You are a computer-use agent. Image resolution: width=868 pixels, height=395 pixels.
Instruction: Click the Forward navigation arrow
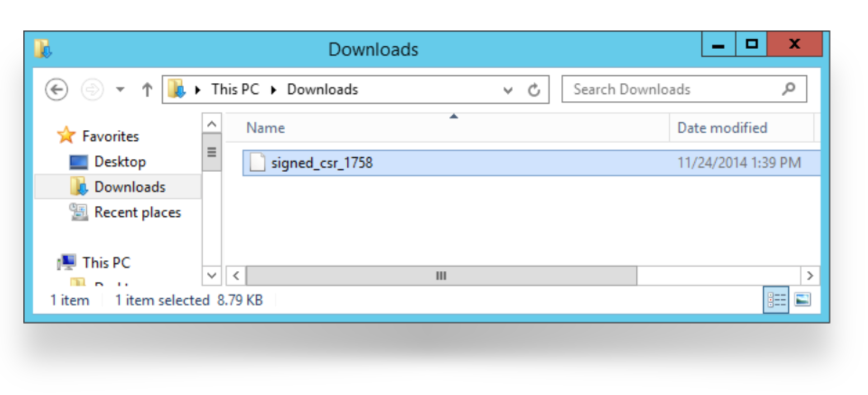92,89
